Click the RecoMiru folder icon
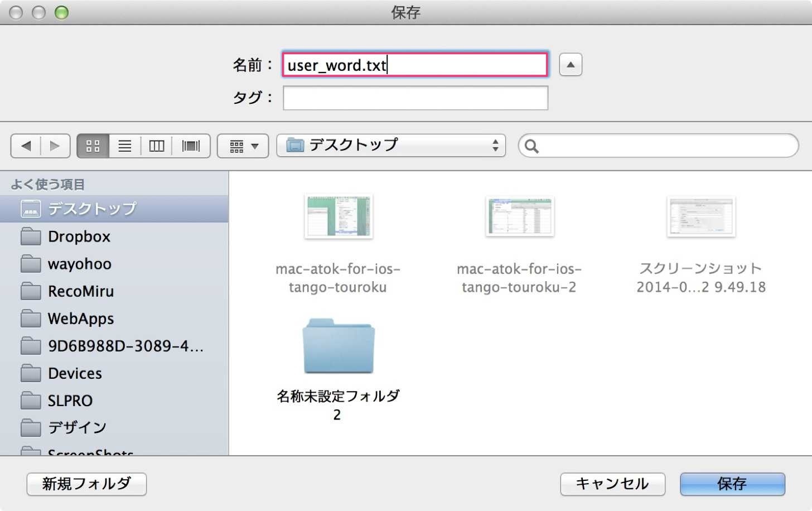 pos(31,291)
